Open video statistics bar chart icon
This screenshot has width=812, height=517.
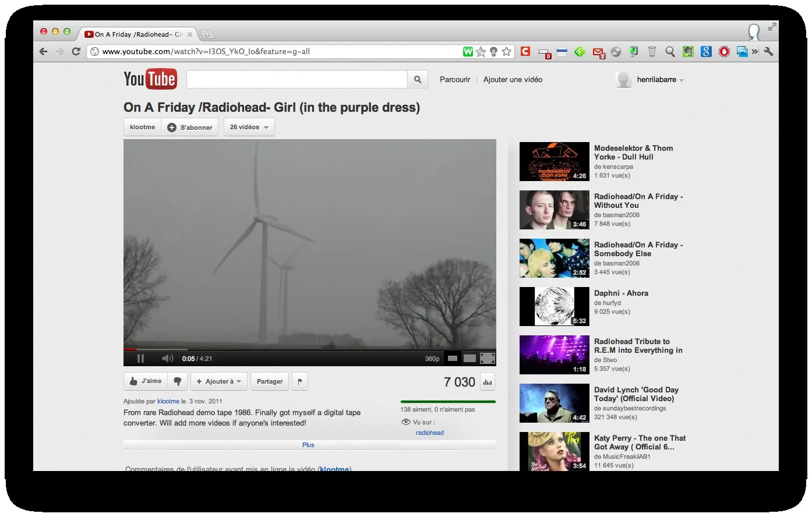[x=488, y=382]
